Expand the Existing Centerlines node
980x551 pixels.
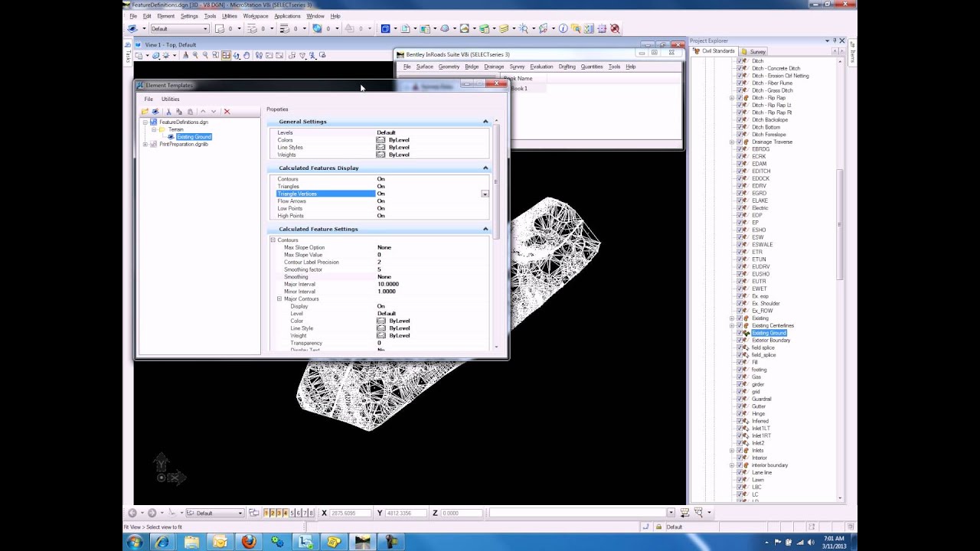(x=732, y=325)
